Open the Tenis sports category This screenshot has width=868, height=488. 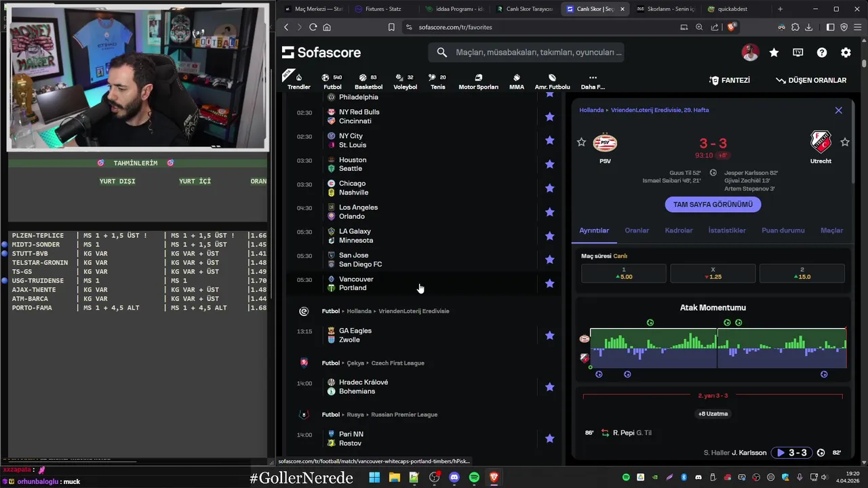tap(438, 81)
